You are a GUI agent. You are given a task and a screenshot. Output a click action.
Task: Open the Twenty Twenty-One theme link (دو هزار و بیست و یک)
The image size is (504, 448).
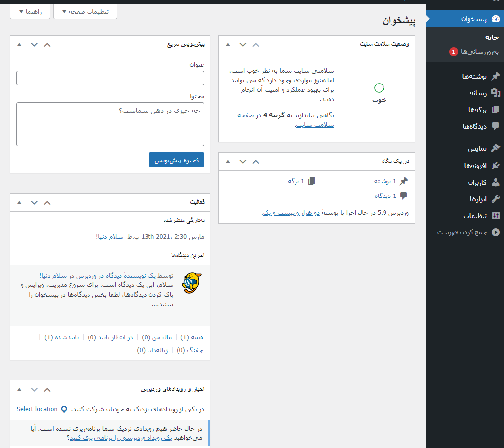click(x=291, y=213)
